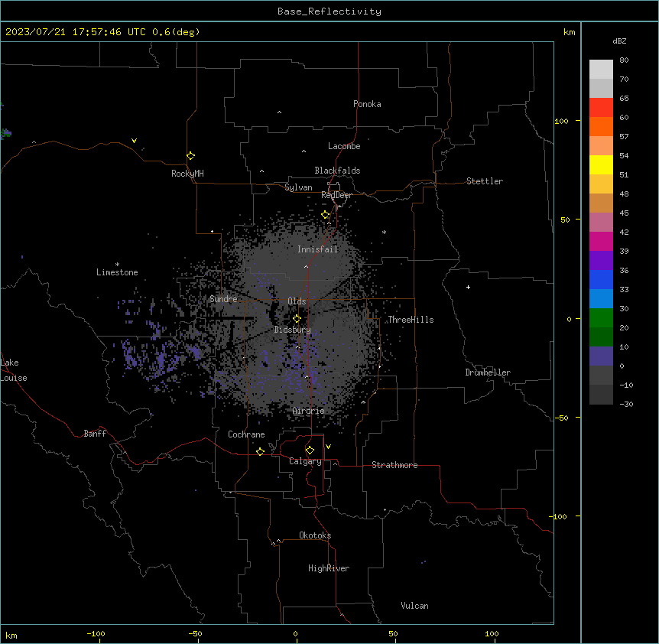The width and height of the screenshot is (659, 644).
Task: Pick the red swatch between 65 and 60 dBZ
Action: point(601,108)
